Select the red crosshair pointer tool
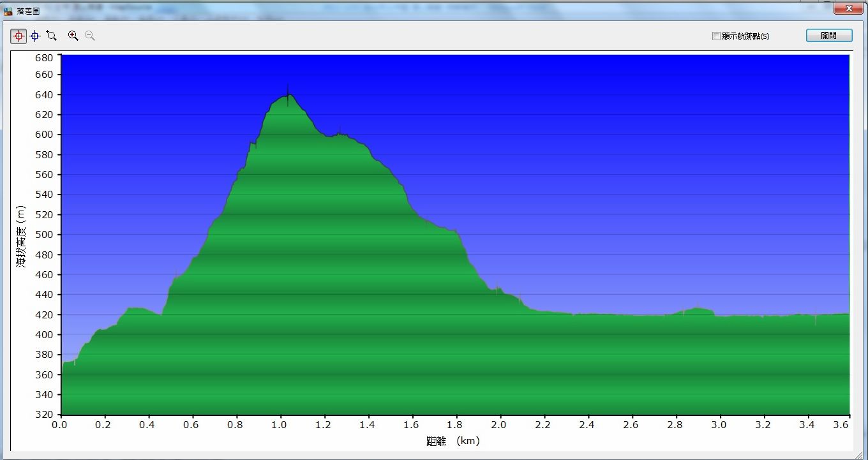The image size is (868, 460). (x=19, y=36)
